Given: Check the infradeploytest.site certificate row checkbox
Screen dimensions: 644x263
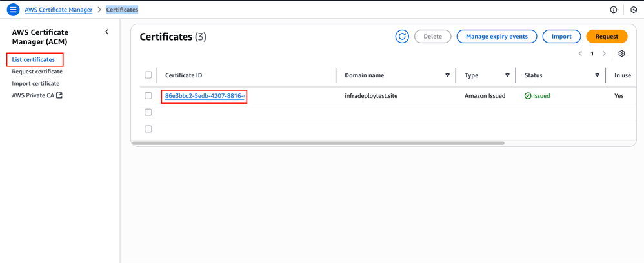Looking at the screenshot, I should [x=148, y=95].
